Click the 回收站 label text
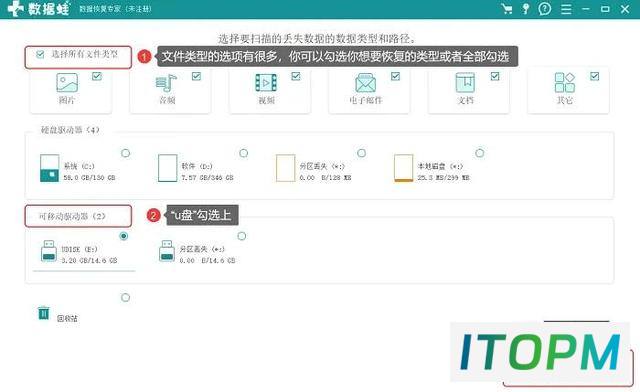Screen dimensions: 640x392 coord(67,318)
